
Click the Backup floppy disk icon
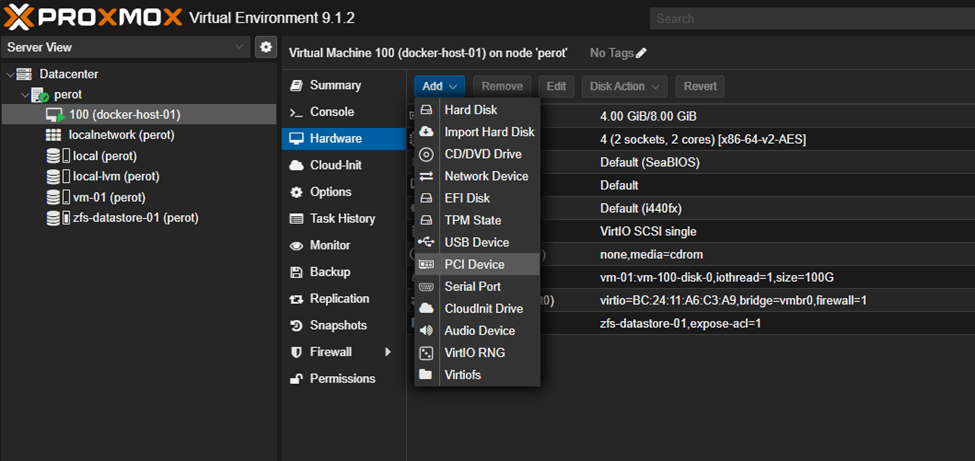[x=296, y=272]
